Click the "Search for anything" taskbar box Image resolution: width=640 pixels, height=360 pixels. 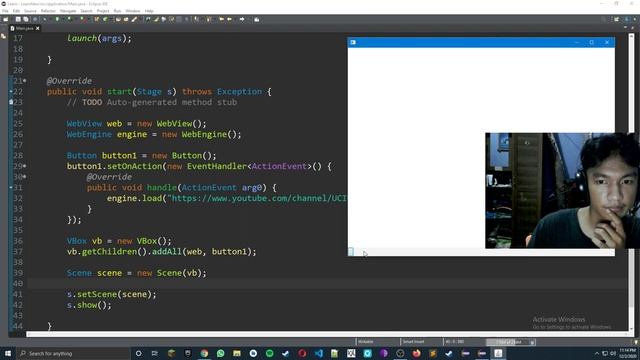tap(73, 353)
